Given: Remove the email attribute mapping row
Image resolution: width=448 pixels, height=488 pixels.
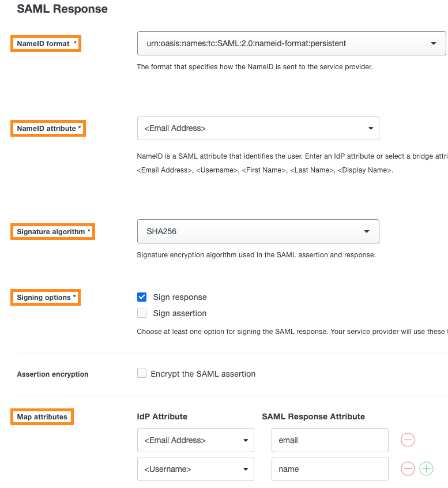Looking at the screenshot, I should [408, 440].
